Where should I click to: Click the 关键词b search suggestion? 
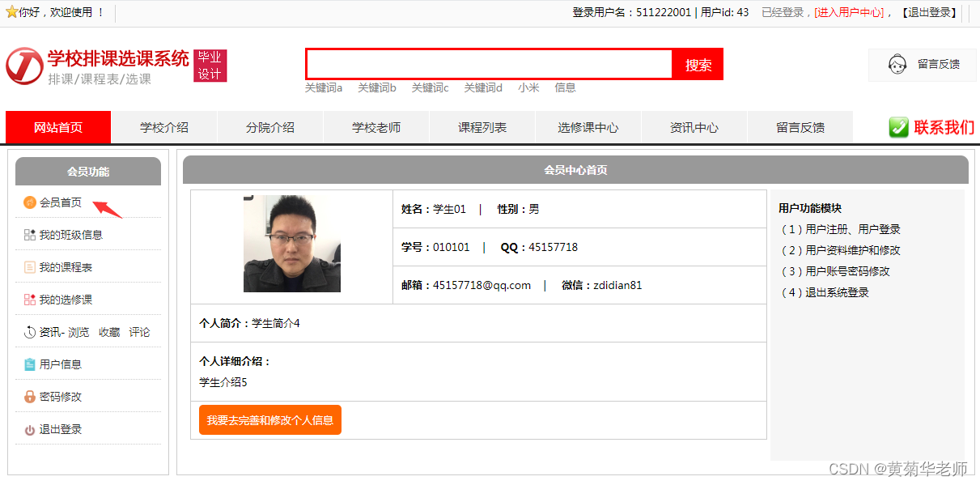click(x=377, y=87)
